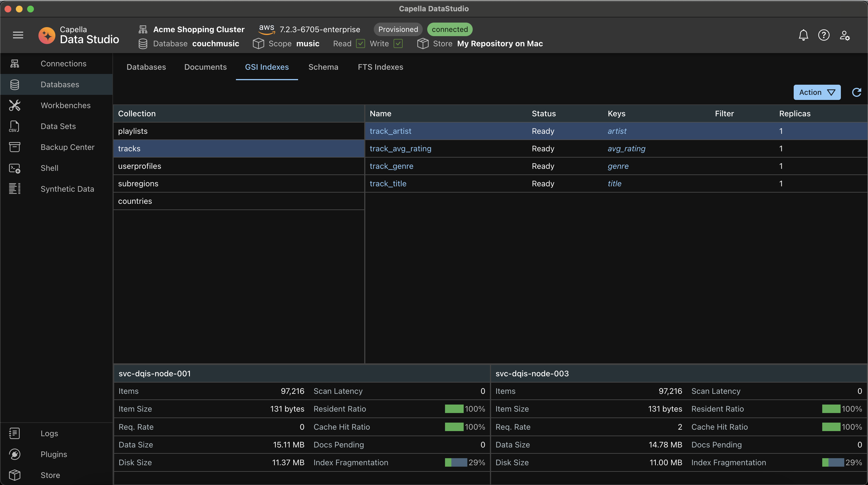Click the Scope cube icon in header
The width and height of the screenshot is (868, 485).
click(258, 43)
